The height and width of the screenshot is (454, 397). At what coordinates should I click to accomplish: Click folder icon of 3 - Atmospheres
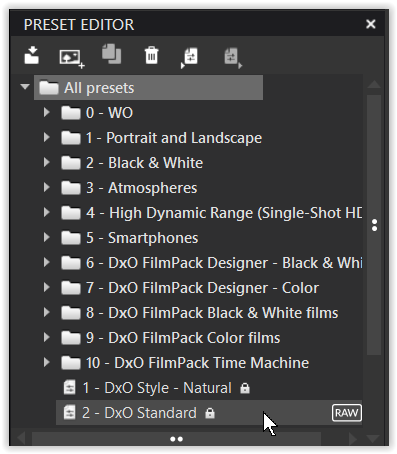71,188
